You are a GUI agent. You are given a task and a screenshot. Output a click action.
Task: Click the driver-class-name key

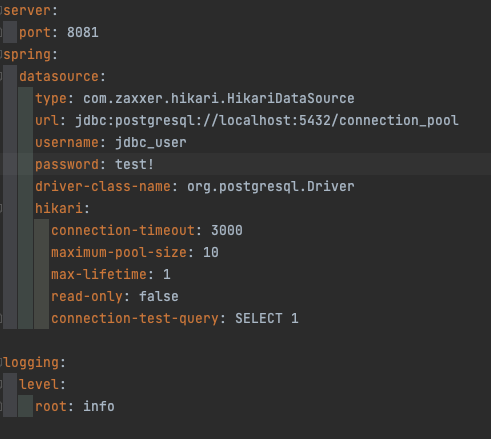[103, 187]
